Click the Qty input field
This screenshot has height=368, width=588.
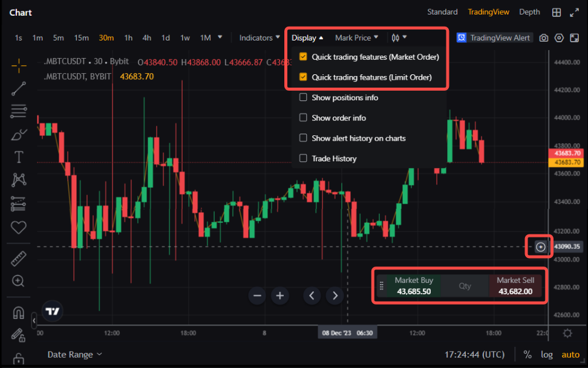point(465,286)
